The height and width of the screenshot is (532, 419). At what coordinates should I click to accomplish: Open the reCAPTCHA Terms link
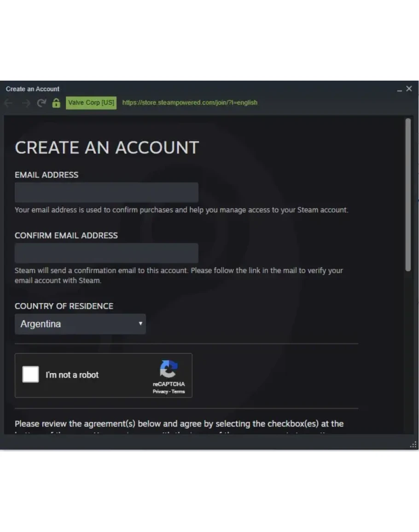click(178, 392)
